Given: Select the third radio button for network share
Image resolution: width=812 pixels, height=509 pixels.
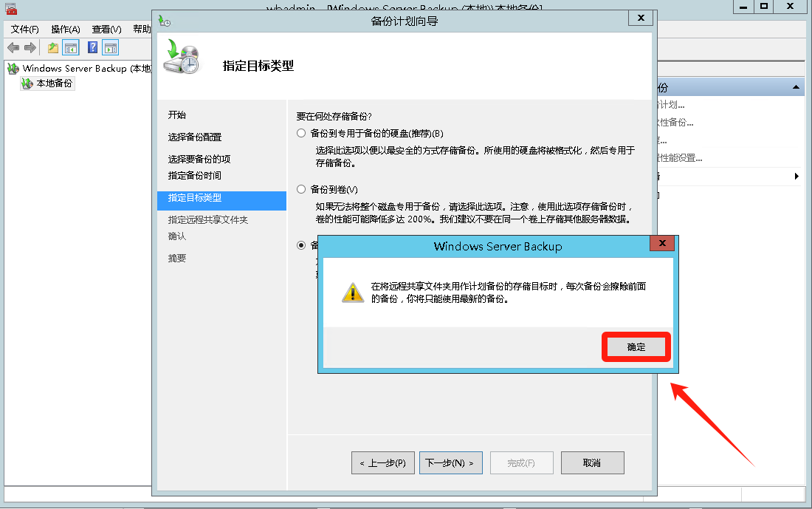Looking at the screenshot, I should (301, 245).
